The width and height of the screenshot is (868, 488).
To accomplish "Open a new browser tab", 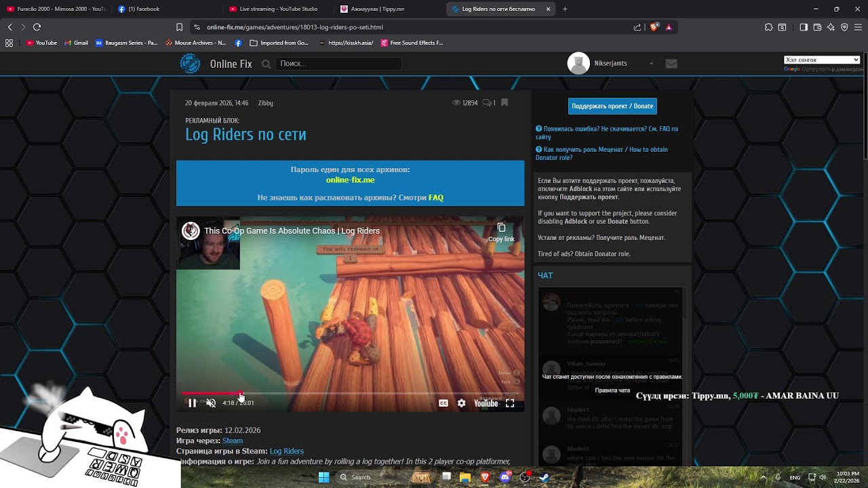I will coord(565,9).
